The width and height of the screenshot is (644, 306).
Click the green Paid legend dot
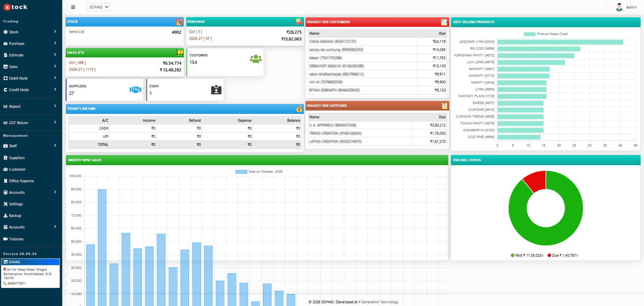click(x=513, y=256)
